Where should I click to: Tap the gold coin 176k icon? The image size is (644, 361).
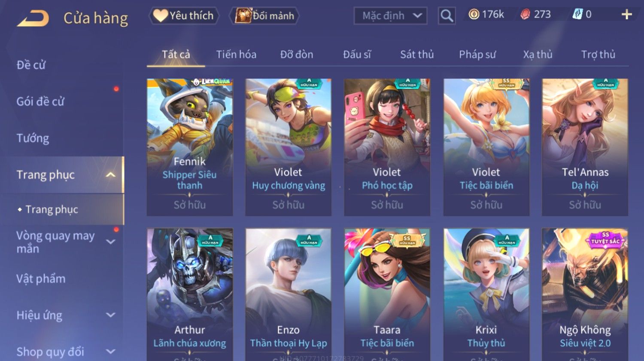(x=474, y=15)
